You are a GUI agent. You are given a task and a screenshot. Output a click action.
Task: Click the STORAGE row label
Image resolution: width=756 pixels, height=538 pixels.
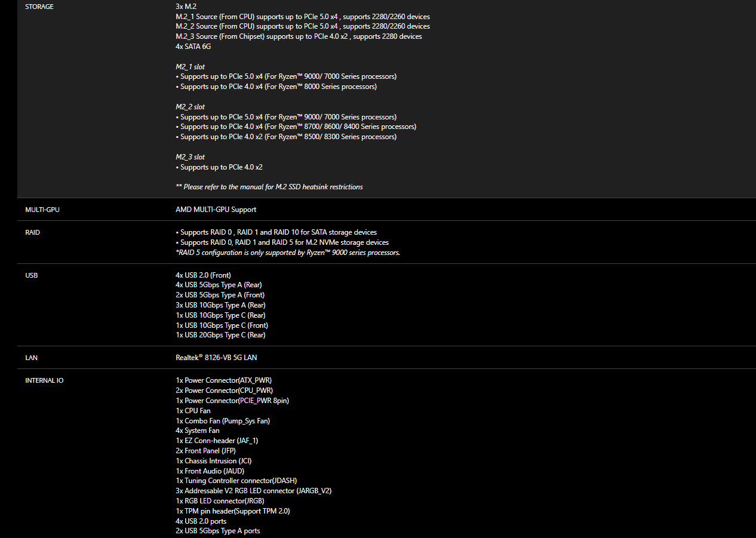pyautogui.click(x=39, y=7)
